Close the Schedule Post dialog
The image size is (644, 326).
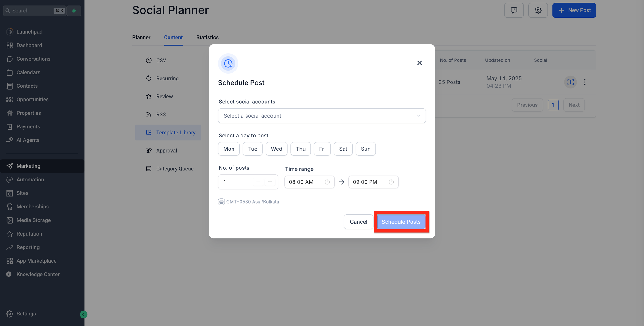(x=419, y=63)
